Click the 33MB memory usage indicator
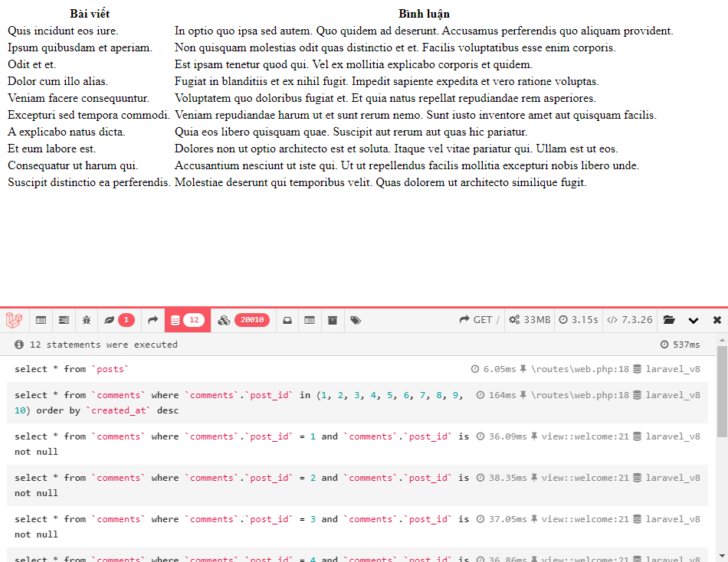The image size is (728, 562). point(530,320)
